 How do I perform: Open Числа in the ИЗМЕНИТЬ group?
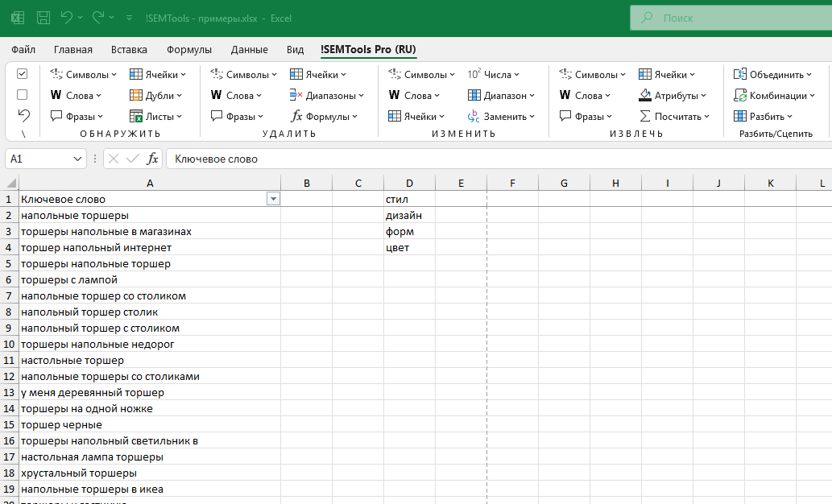pos(493,74)
